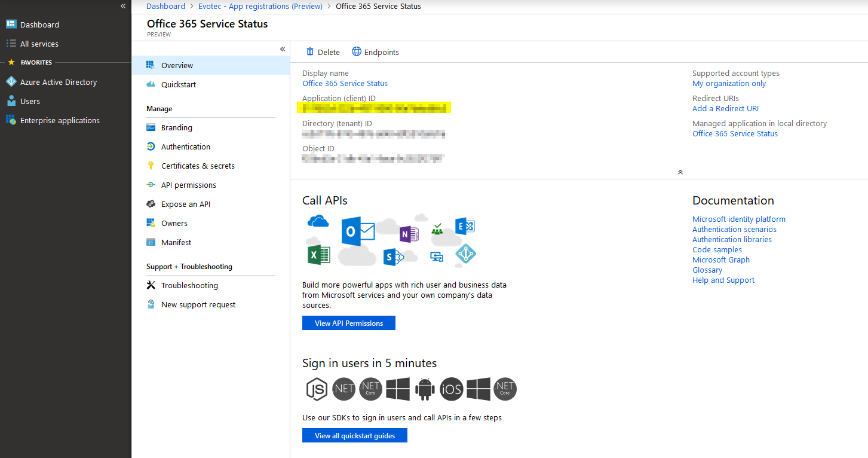Open Add a Redirect URI link
This screenshot has height=458, width=868.
tap(725, 108)
